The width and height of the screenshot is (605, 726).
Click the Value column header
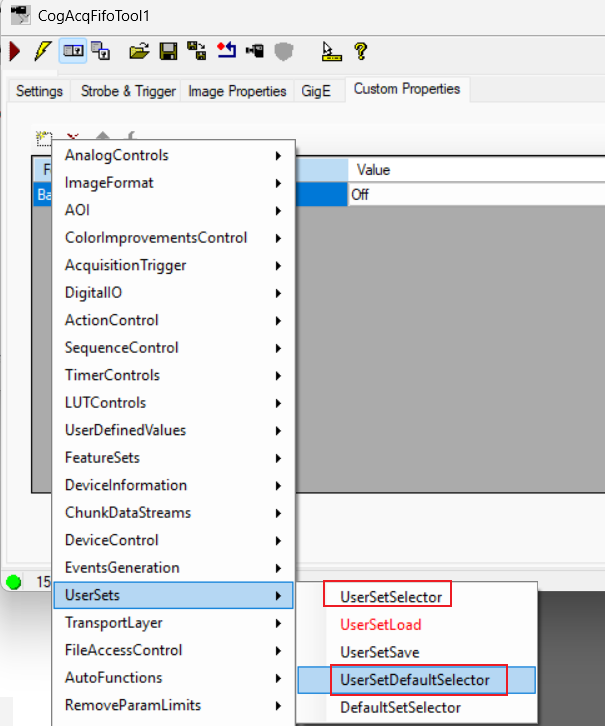pos(476,170)
